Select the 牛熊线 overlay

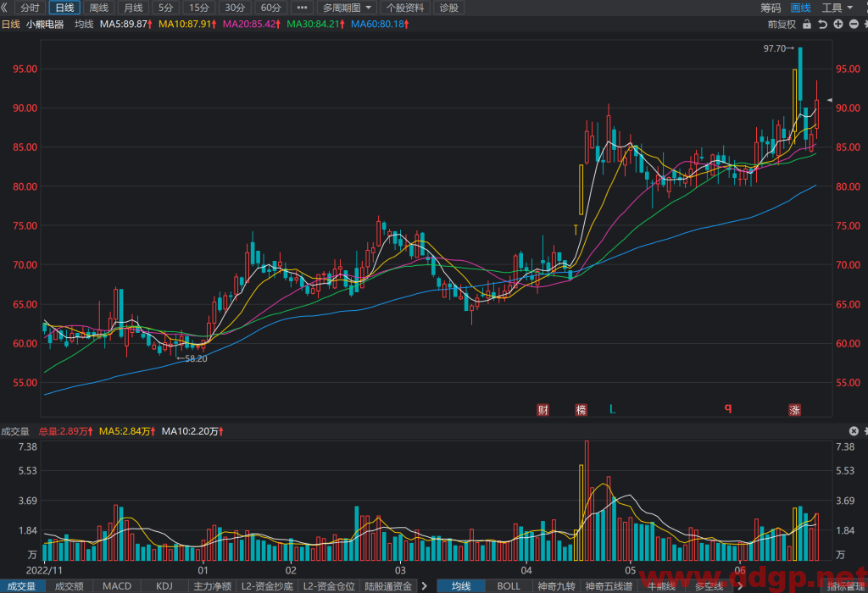pos(661,586)
